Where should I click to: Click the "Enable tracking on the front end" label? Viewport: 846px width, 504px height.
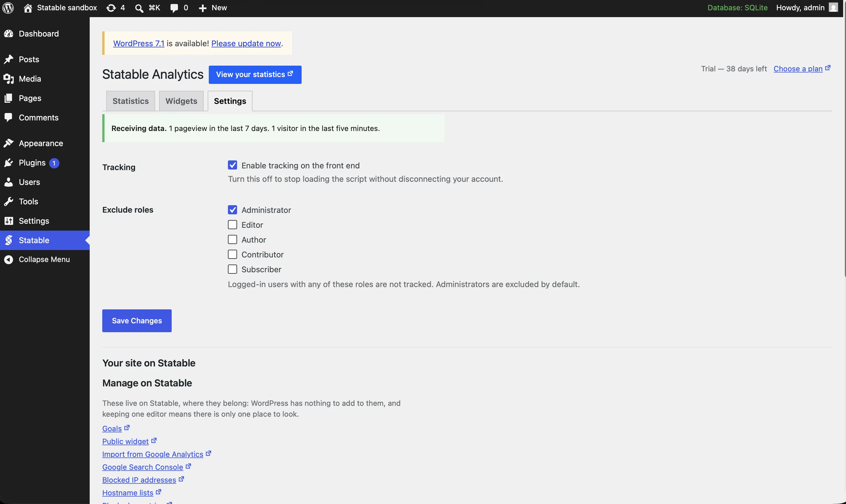300,166
